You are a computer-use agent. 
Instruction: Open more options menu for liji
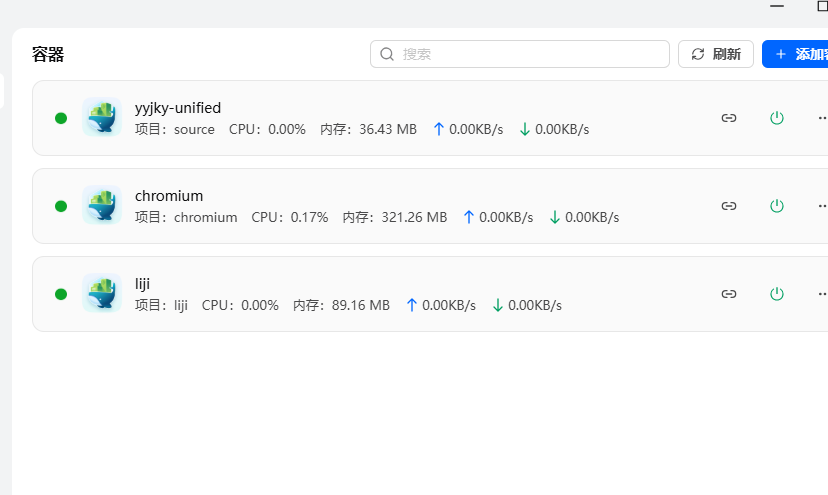(822, 294)
